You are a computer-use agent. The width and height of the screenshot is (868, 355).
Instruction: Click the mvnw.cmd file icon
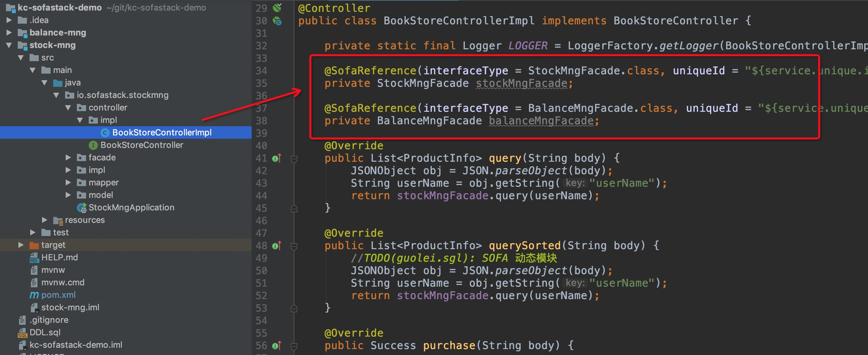tap(34, 282)
